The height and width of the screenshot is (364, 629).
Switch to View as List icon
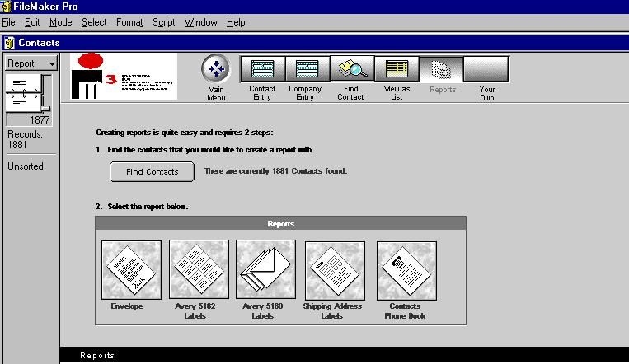[x=397, y=69]
